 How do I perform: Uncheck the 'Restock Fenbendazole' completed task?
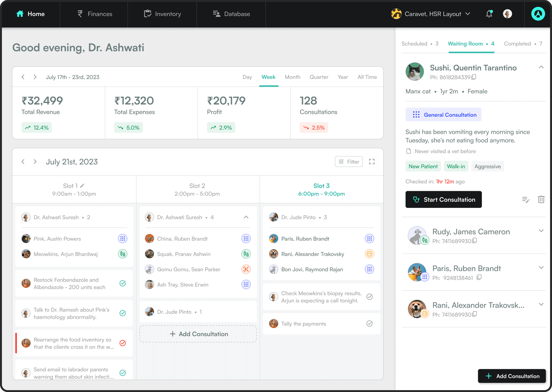click(123, 283)
